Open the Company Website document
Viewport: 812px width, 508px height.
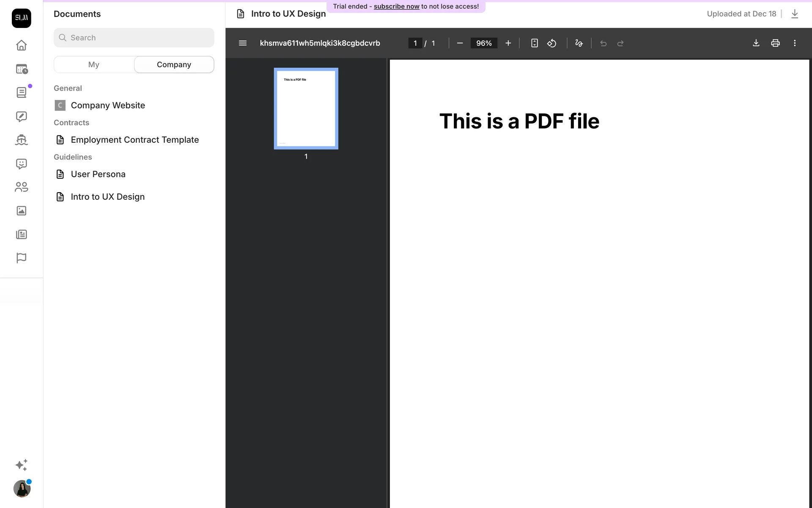pyautogui.click(x=107, y=105)
